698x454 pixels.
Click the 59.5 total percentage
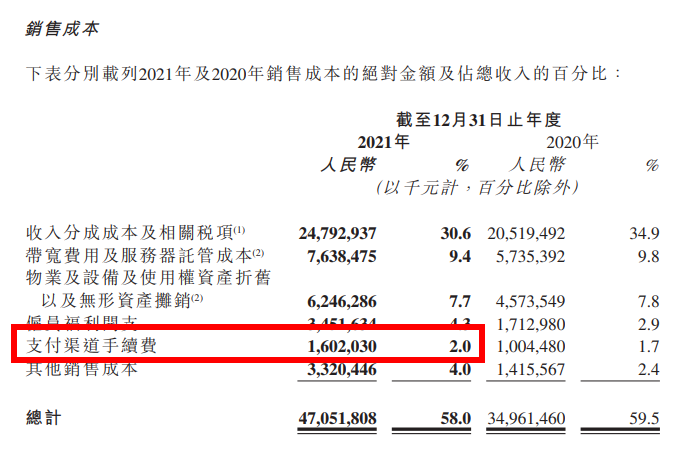coord(644,417)
